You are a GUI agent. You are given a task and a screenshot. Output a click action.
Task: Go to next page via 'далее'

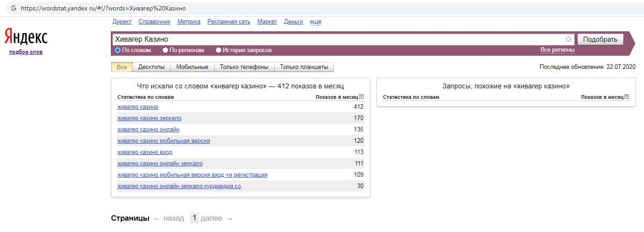click(x=211, y=218)
